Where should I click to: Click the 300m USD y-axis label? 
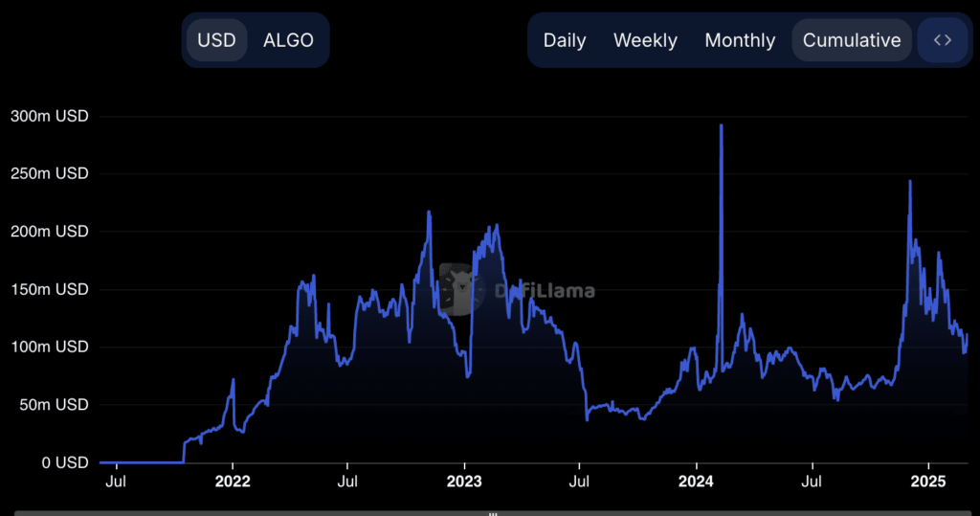tap(49, 116)
